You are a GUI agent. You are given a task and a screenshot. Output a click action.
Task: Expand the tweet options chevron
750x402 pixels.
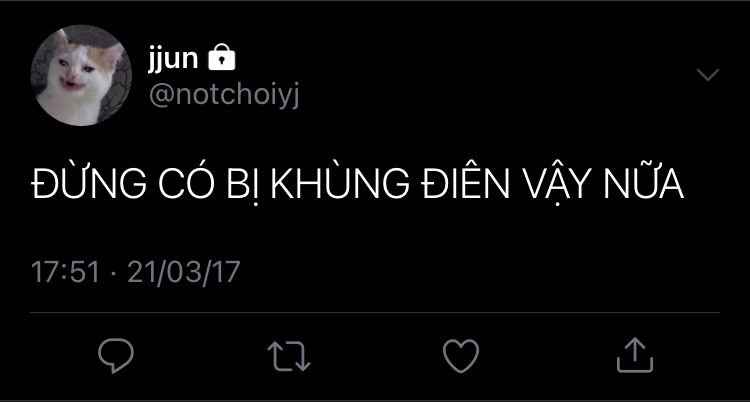point(708,75)
